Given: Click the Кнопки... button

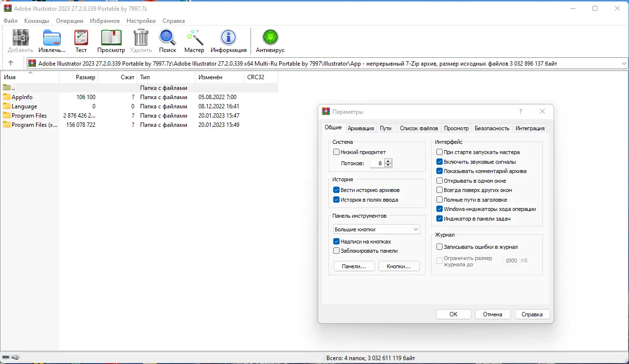Looking at the screenshot, I should [x=399, y=266].
